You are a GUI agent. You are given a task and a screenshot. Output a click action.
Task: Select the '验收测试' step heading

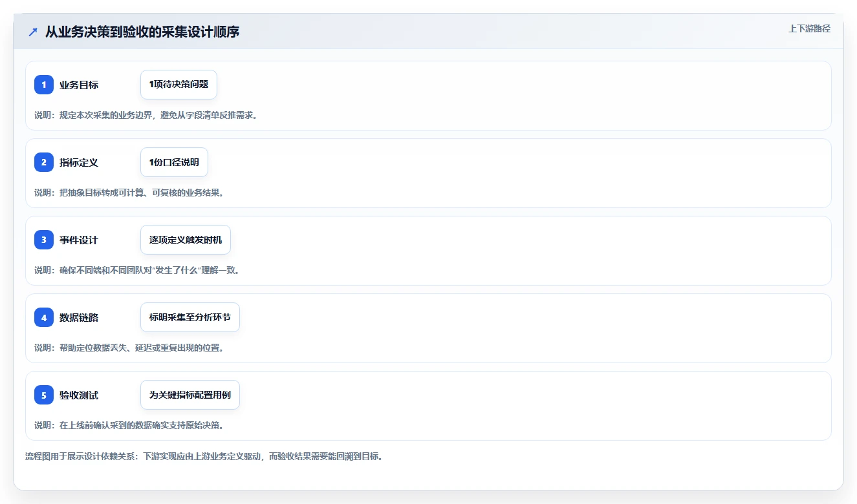(x=79, y=395)
